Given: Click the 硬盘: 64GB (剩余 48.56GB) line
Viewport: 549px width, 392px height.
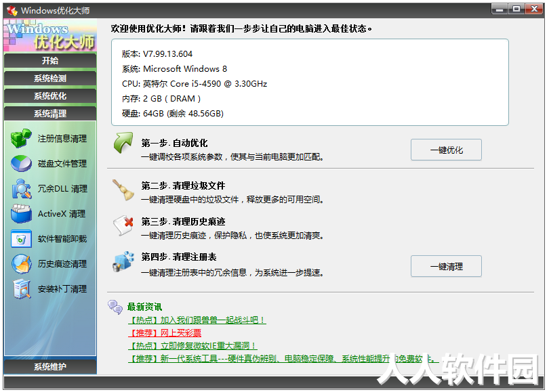Looking at the screenshot, I should point(173,114).
